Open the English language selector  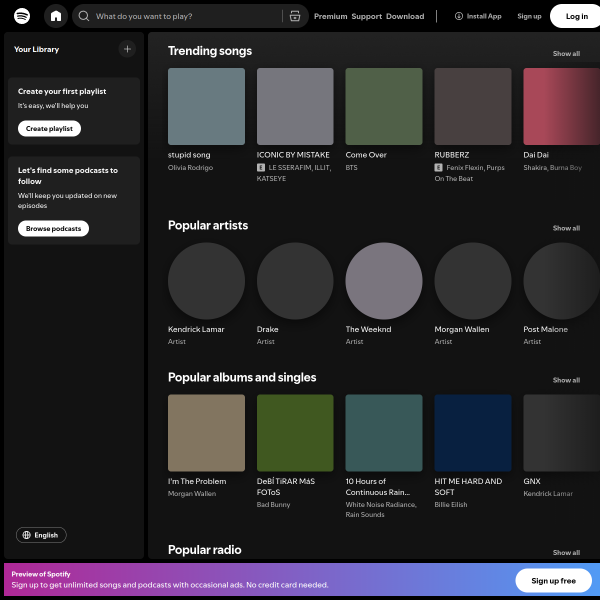tap(41, 535)
